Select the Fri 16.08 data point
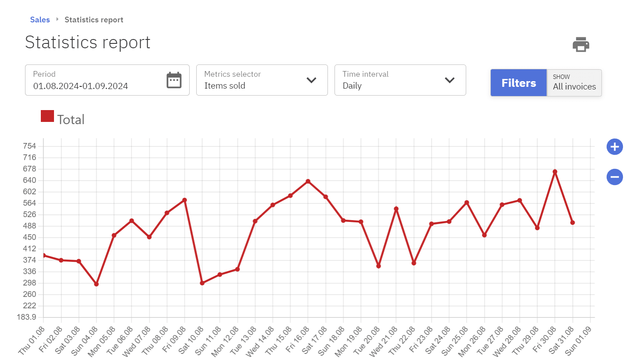The image size is (626, 364). [x=308, y=181]
